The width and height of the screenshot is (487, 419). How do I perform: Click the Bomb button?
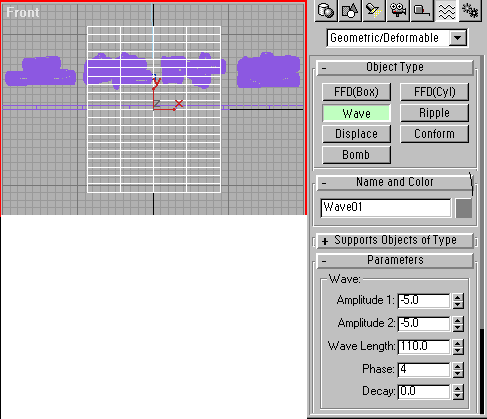point(356,155)
